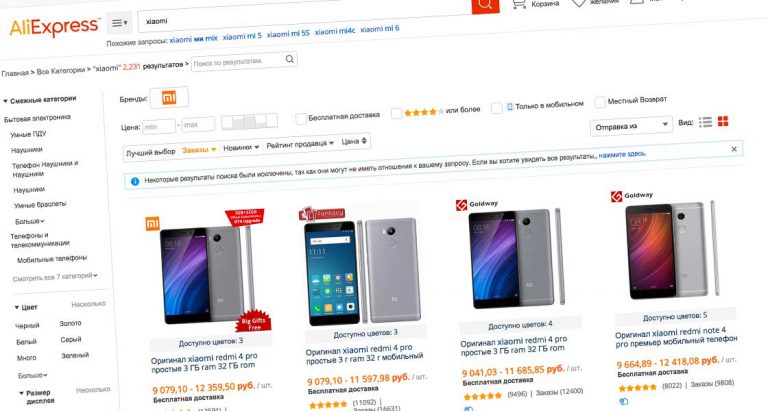The image size is (768, 411).
Task: Select the Xiaomi Mi brand logo filter
Action: (169, 97)
